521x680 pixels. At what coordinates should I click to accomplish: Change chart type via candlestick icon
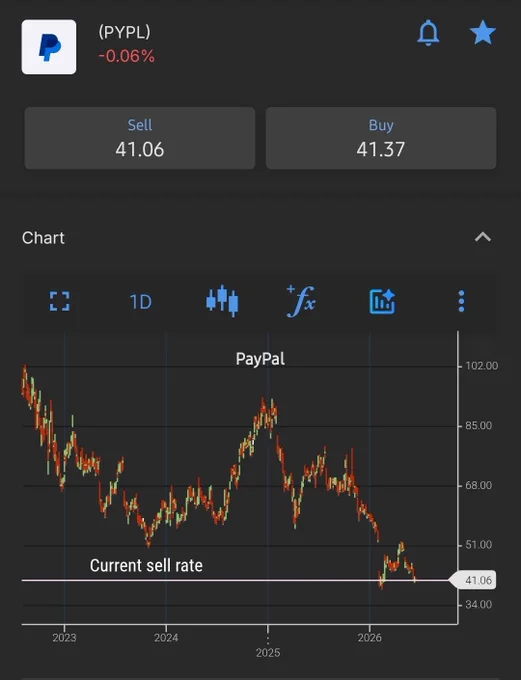point(222,301)
